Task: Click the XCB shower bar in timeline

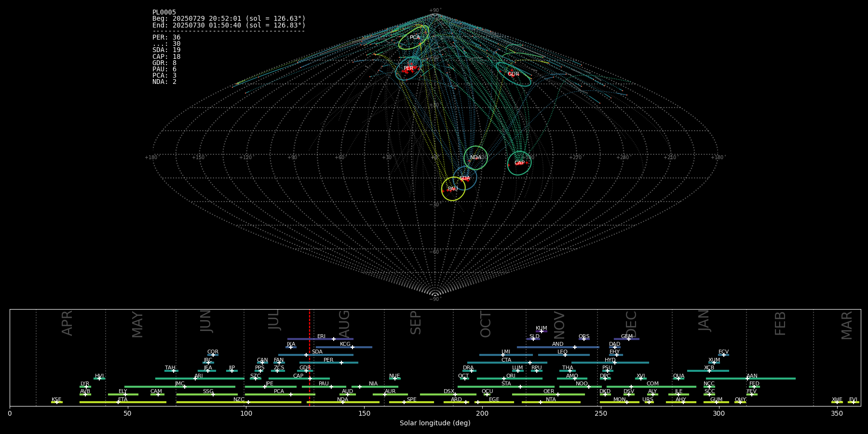Action: point(708,371)
